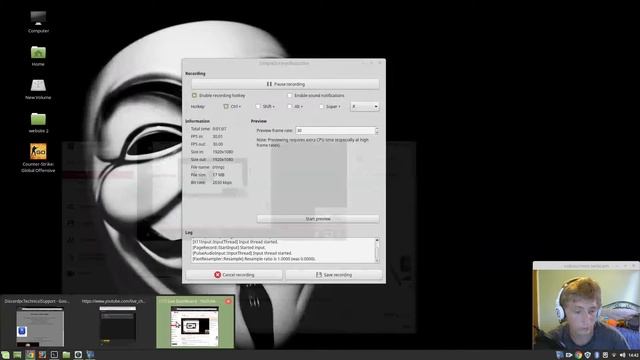Click the camera tray icon
Image resolution: width=640 pixels, height=360 pixels.
pos(569,355)
